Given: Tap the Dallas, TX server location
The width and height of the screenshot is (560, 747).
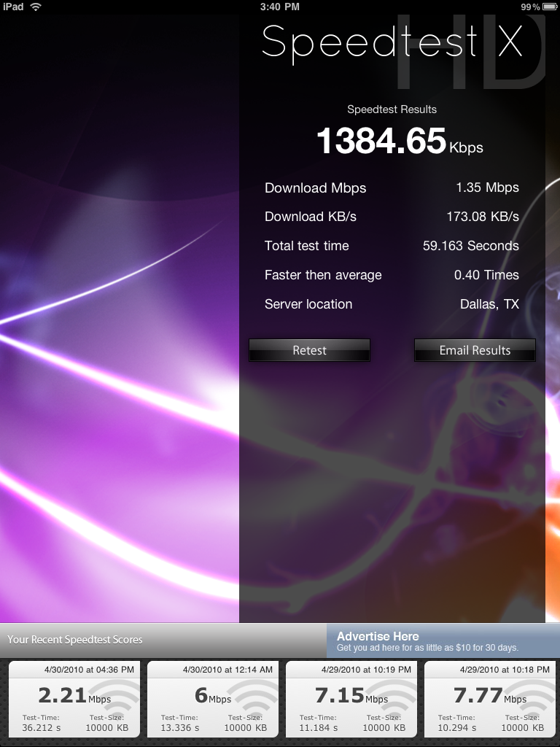Looking at the screenshot, I should click(x=489, y=304).
